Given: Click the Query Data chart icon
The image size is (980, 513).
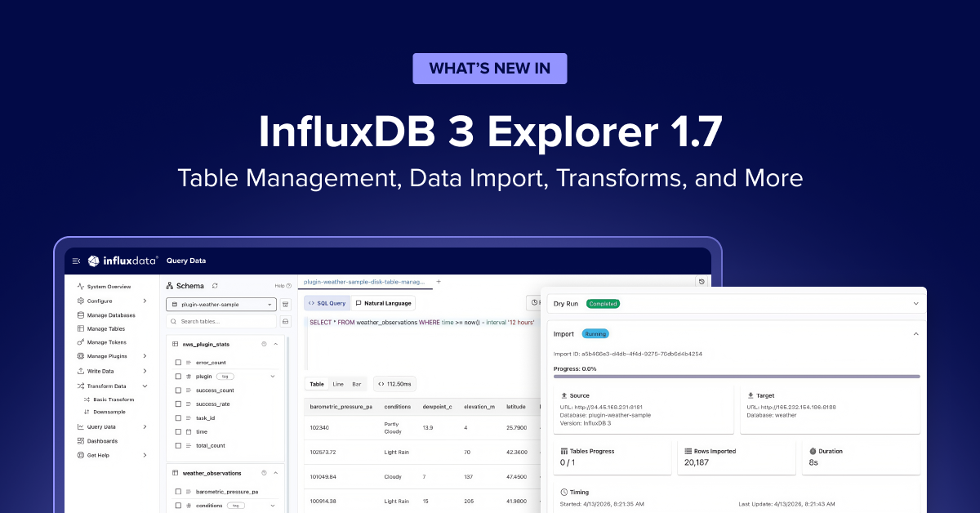Looking at the screenshot, I should click(80, 426).
